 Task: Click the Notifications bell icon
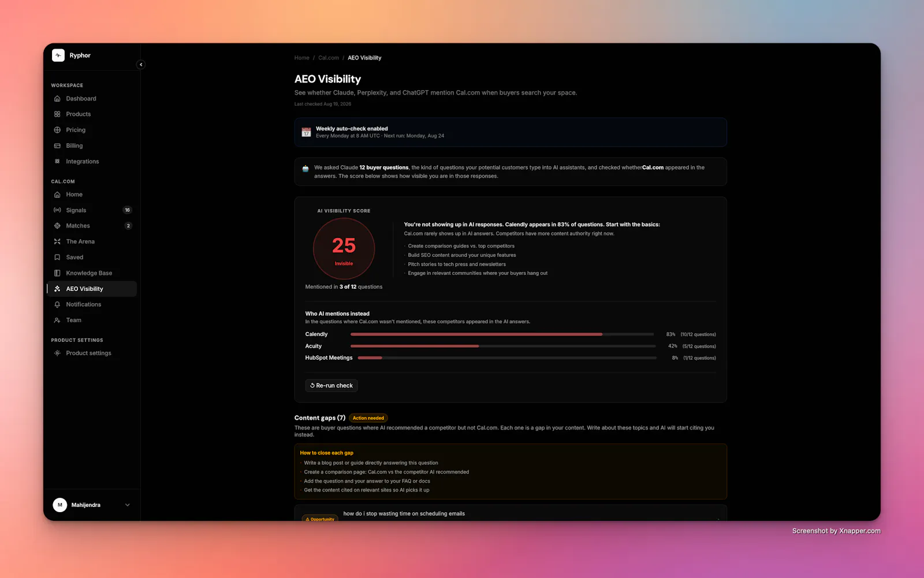pyautogui.click(x=57, y=304)
